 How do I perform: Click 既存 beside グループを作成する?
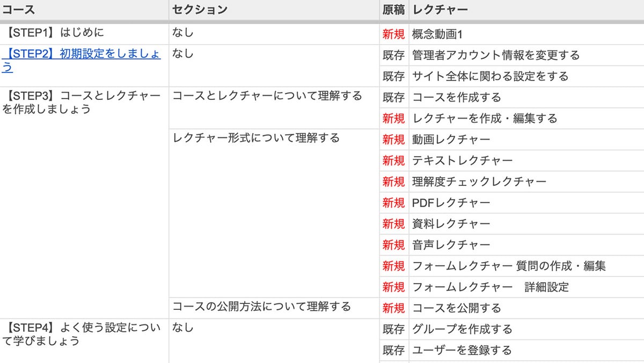click(393, 329)
